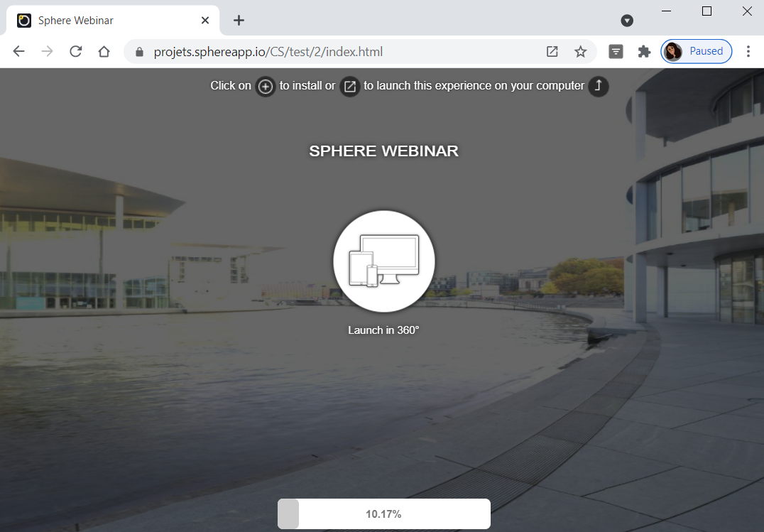Open the Paused profile menu
Viewport: 764px width, 532px height.
[697, 52]
